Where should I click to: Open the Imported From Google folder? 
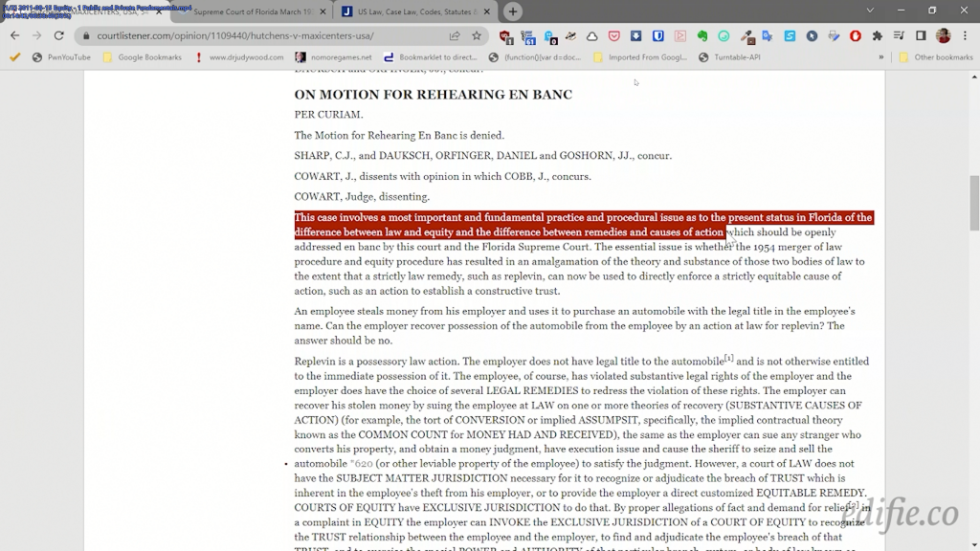(640, 56)
